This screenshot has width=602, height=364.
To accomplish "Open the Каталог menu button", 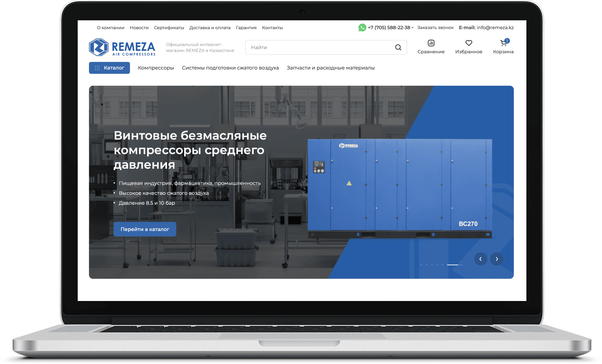I will [109, 68].
